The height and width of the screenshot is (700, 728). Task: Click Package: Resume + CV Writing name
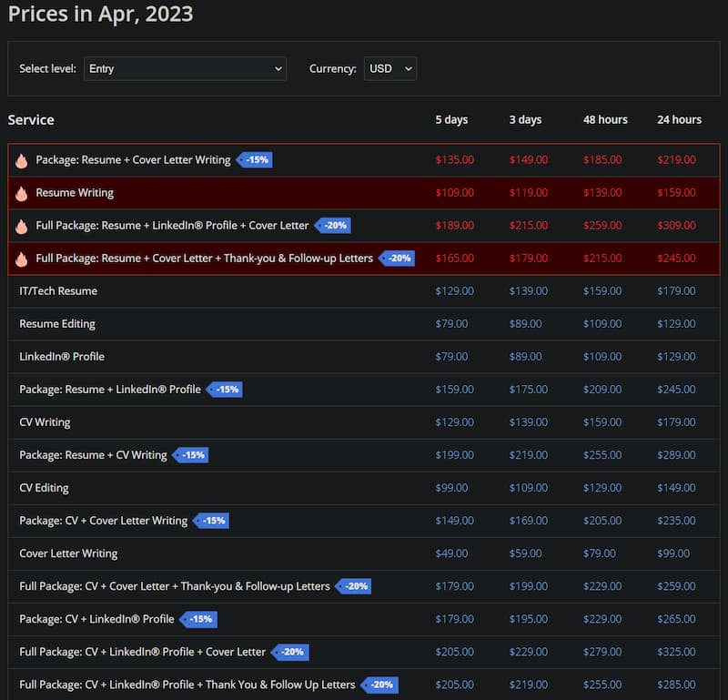coord(93,455)
